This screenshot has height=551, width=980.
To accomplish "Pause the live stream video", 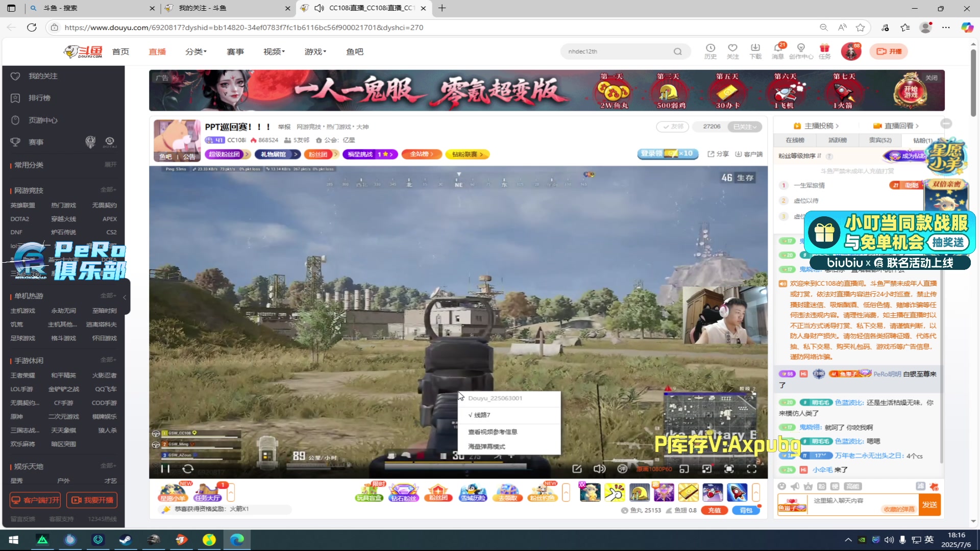I will (x=165, y=469).
